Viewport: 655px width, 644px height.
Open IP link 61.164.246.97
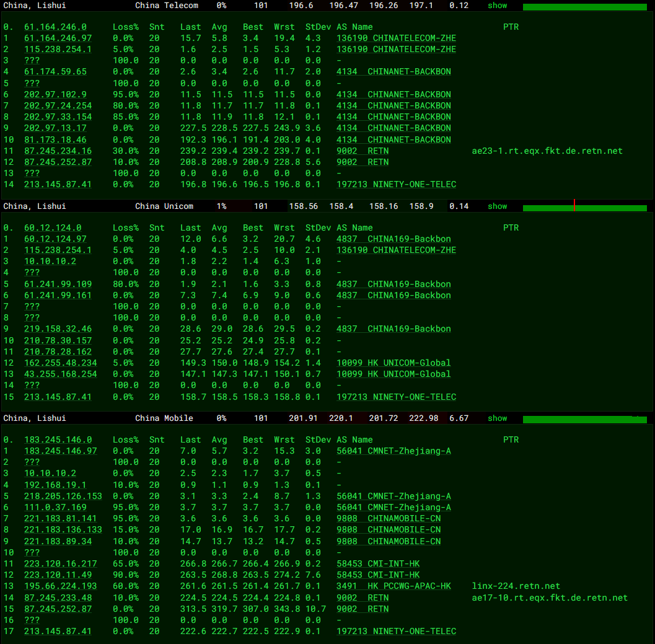pyautogui.click(x=58, y=38)
